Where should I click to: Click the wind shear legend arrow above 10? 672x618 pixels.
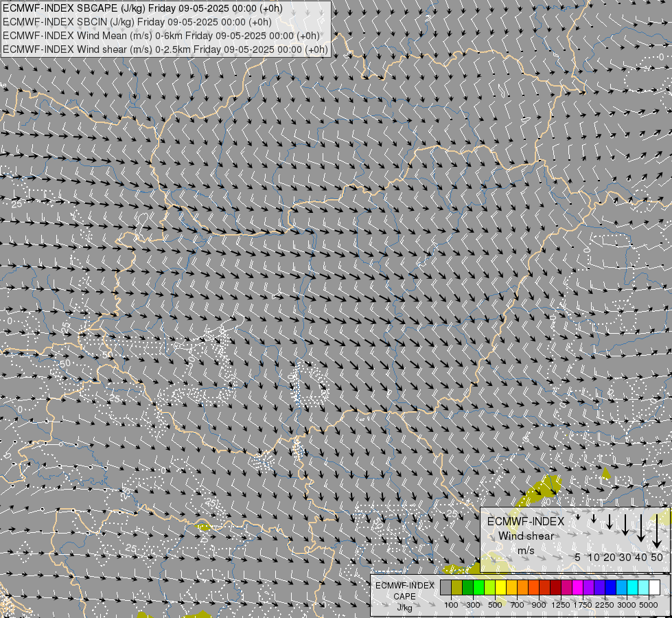[594, 518]
